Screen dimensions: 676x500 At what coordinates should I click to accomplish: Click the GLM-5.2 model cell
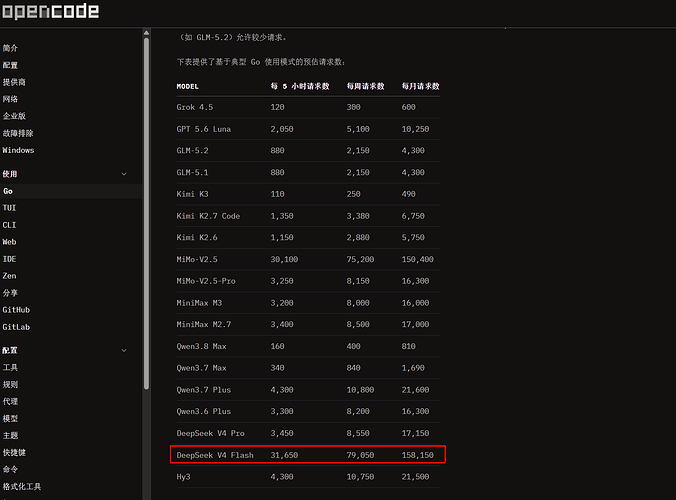(x=192, y=151)
